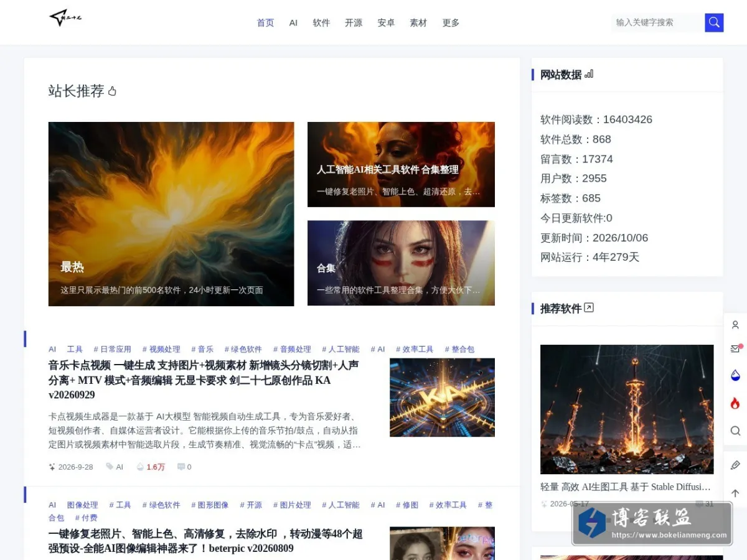The width and height of the screenshot is (747, 560).
Task: Click the # 开源 tag in beterpic article
Action: tap(251, 505)
